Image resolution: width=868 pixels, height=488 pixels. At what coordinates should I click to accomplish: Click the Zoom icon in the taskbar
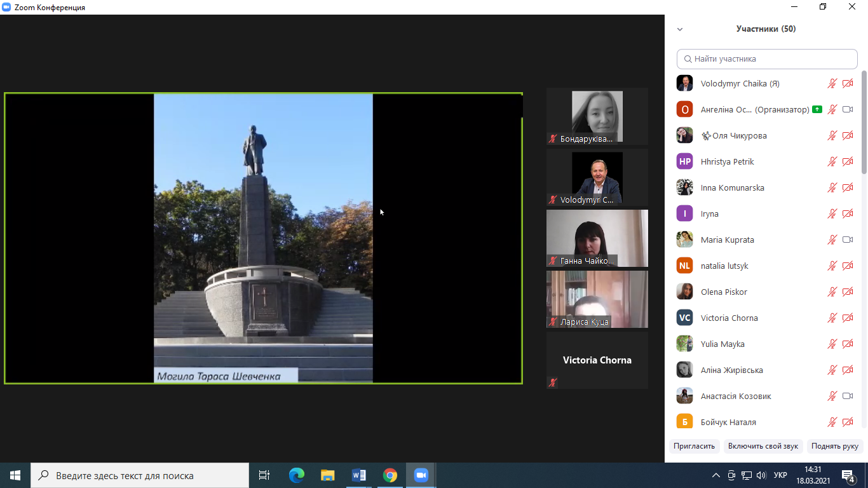pyautogui.click(x=421, y=475)
